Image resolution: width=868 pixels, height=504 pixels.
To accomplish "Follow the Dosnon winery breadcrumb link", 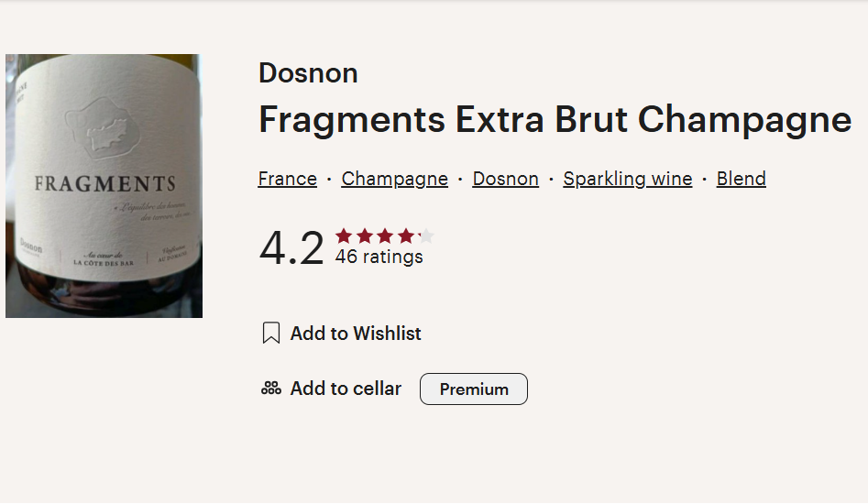I will 505,179.
